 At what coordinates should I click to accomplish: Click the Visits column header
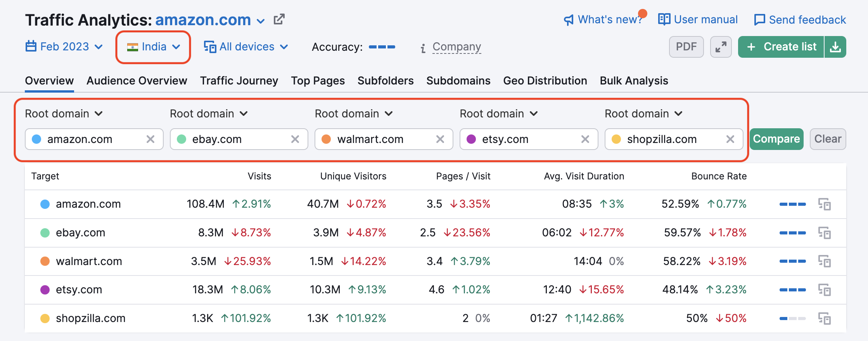(x=259, y=176)
